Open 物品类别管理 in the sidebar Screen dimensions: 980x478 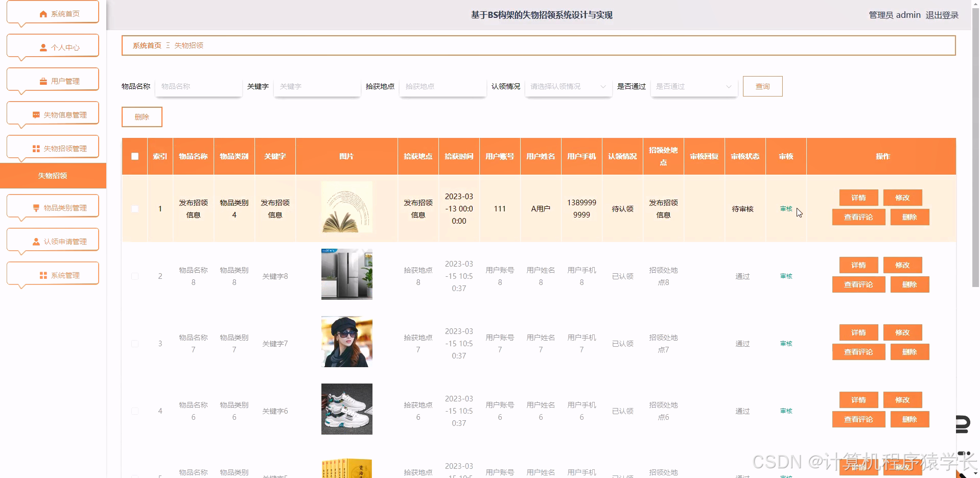point(53,207)
